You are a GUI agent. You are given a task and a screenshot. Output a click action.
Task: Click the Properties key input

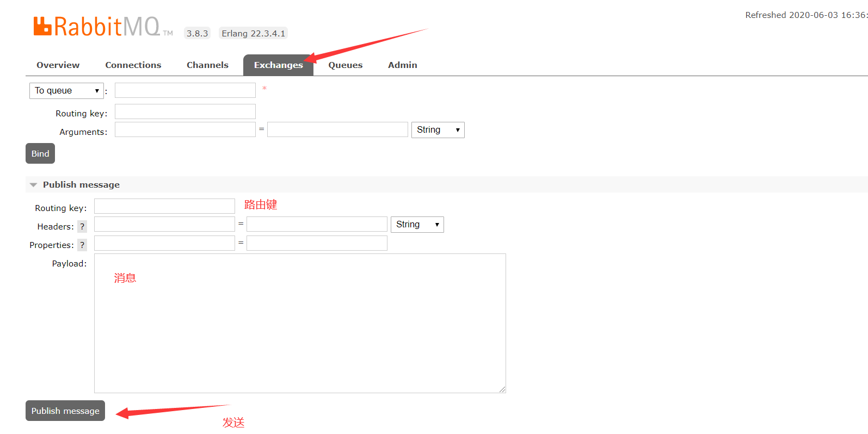pyautogui.click(x=164, y=243)
